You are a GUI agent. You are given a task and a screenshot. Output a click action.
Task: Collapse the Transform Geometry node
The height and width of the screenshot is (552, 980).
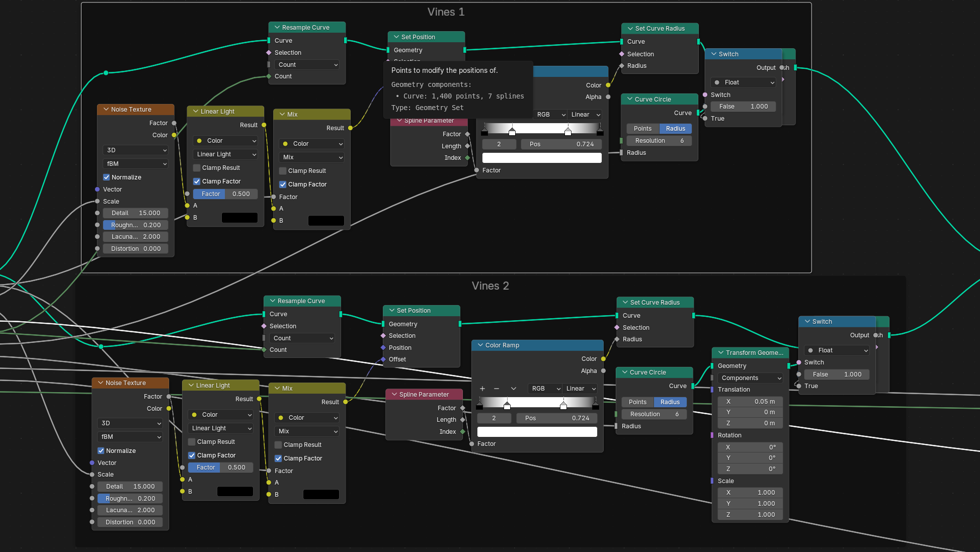pos(721,353)
